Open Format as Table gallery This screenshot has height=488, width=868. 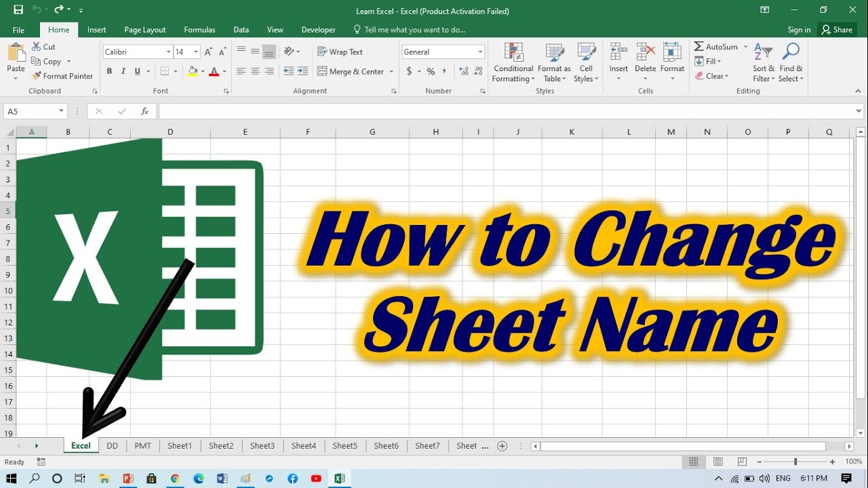coord(554,62)
